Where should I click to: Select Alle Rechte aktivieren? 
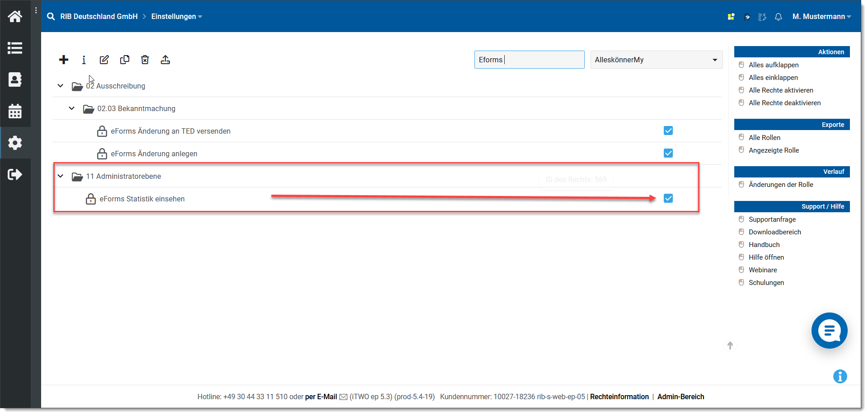(781, 90)
